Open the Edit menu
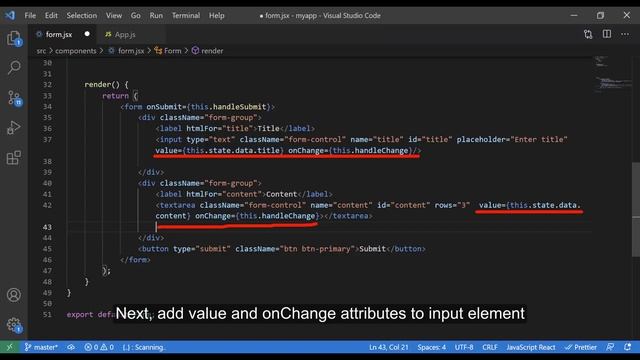Image resolution: width=640 pixels, height=360 pixels. coord(51,16)
